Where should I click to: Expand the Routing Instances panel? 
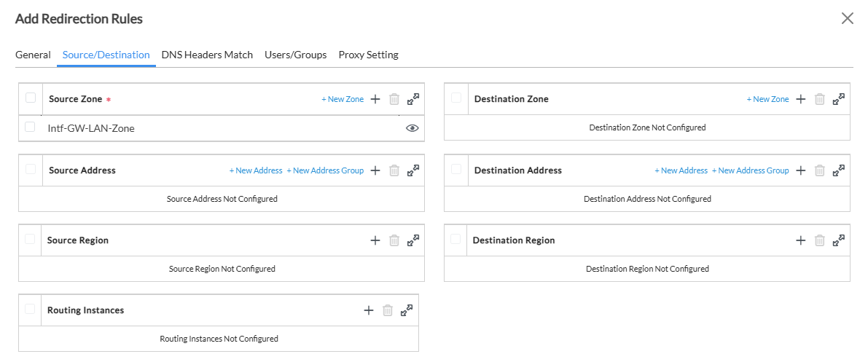[x=407, y=310]
